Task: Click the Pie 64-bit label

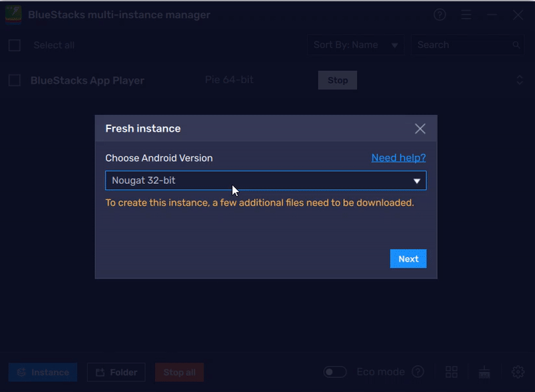Action: (x=229, y=80)
